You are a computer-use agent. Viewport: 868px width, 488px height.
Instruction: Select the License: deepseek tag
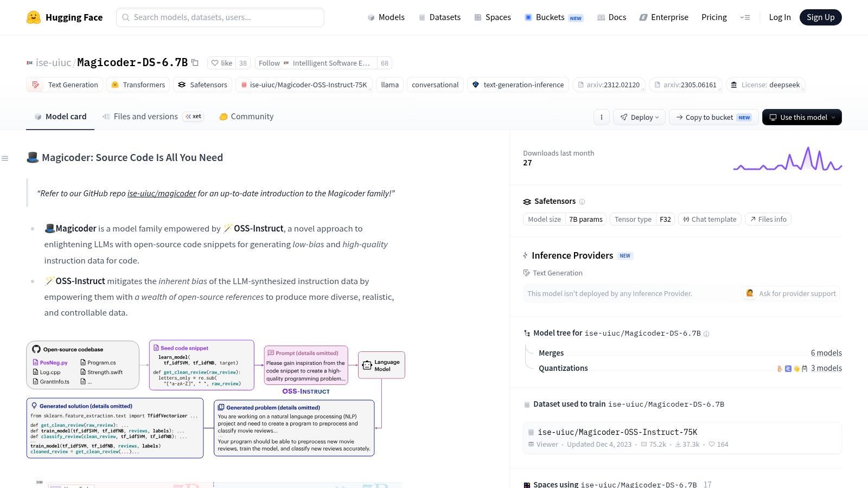765,85
